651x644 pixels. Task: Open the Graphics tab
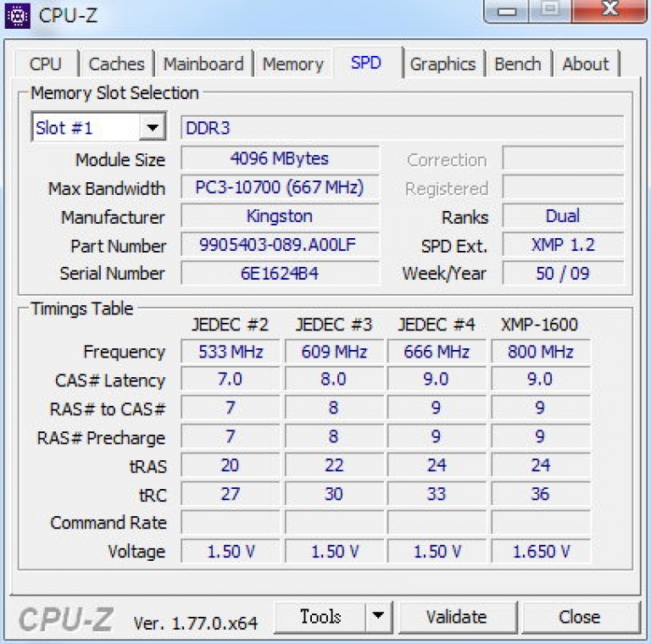tap(442, 64)
